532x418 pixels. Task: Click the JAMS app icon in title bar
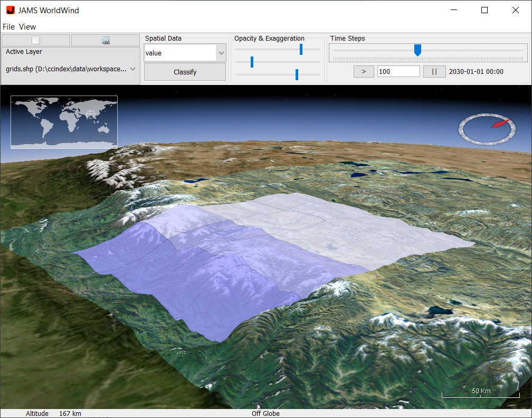tap(10, 10)
